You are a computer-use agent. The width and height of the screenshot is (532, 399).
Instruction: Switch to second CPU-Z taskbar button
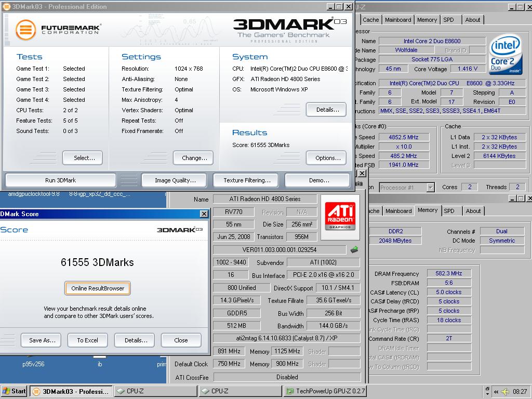pos(240,391)
